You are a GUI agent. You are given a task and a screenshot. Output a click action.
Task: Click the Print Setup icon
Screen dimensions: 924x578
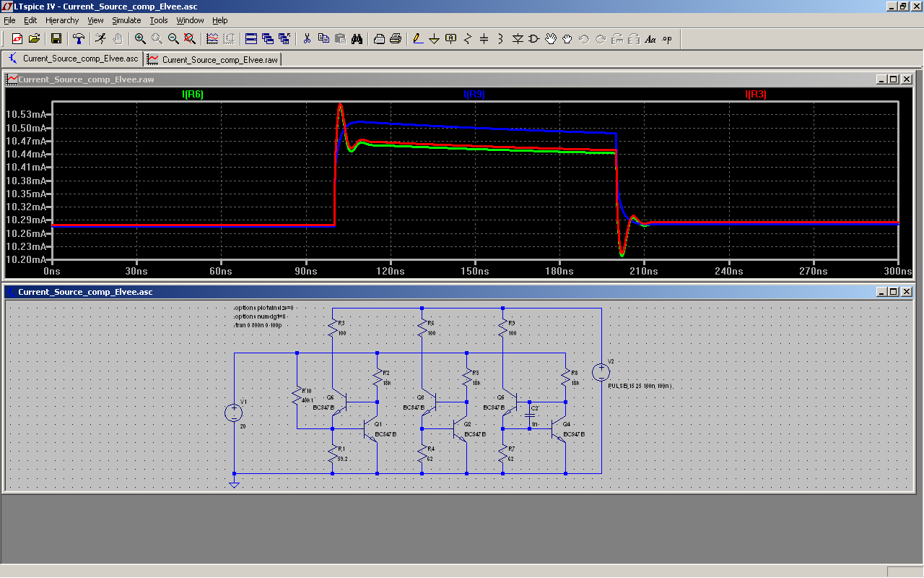pyautogui.click(x=379, y=38)
